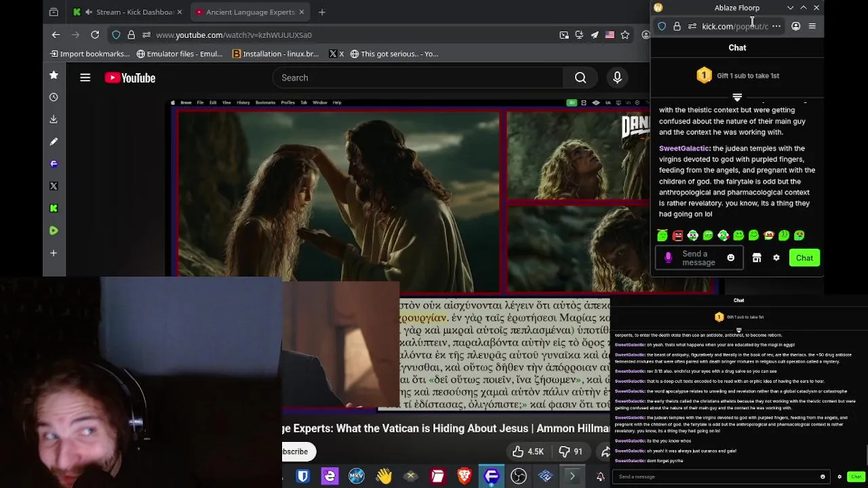Open the Kick web panel in sidebar
The height and width of the screenshot is (488, 868).
pyautogui.click(x=54, y=208)
